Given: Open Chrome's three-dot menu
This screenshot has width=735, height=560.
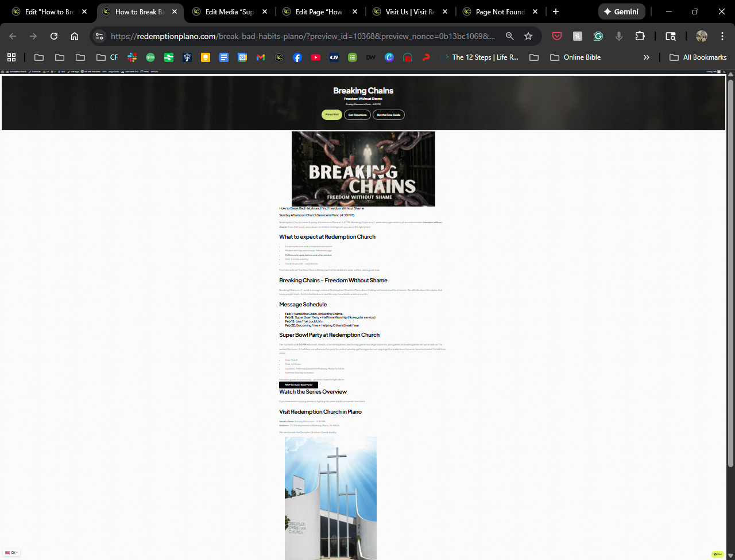Looking at the screenshot, I should click(722, 36).
